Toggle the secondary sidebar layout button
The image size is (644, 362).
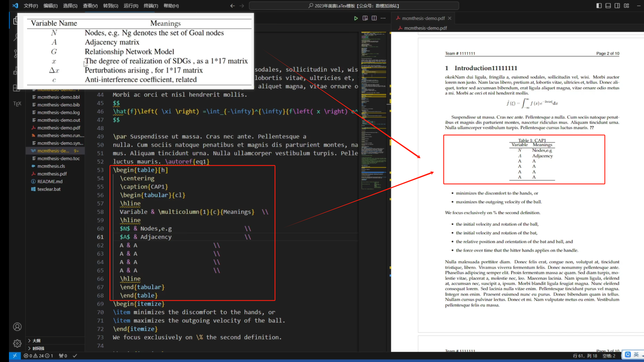pos(617,6)
